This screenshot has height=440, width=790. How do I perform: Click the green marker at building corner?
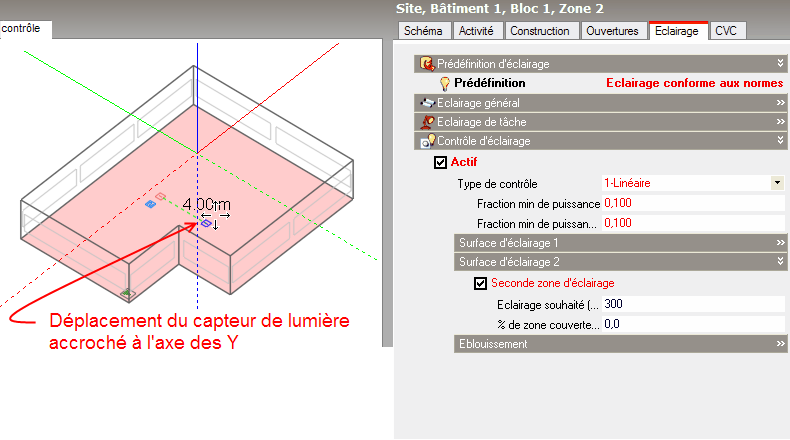point(126,293)
